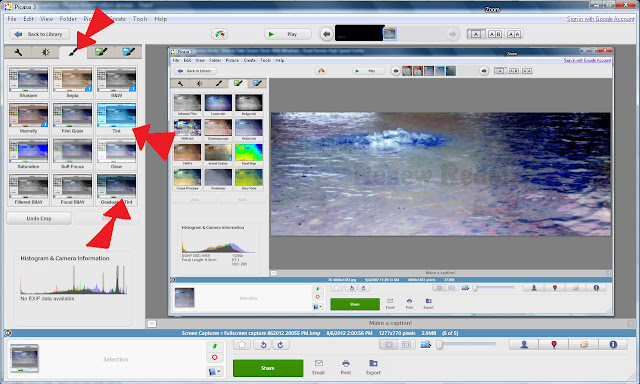Open the Places map pin panel

pyautogui.click(x=554, y=345)
